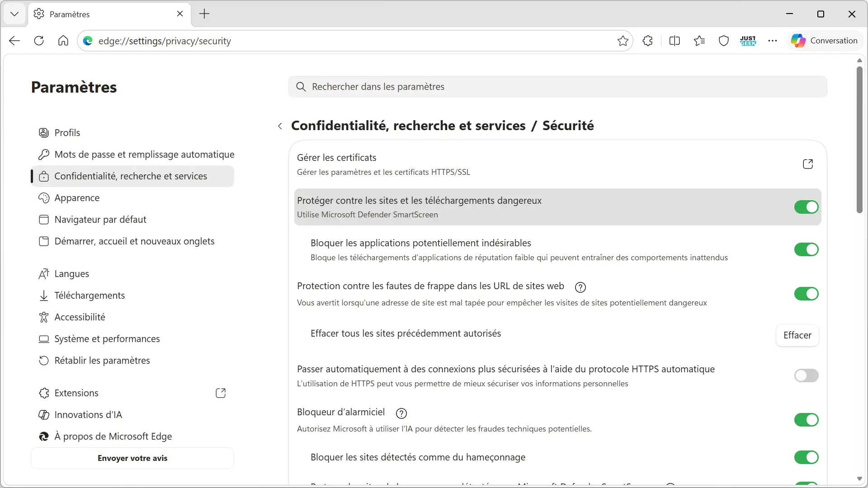Open the Profils settings section
The width and height of the screenshot is (868, 488).
[132, 133]
